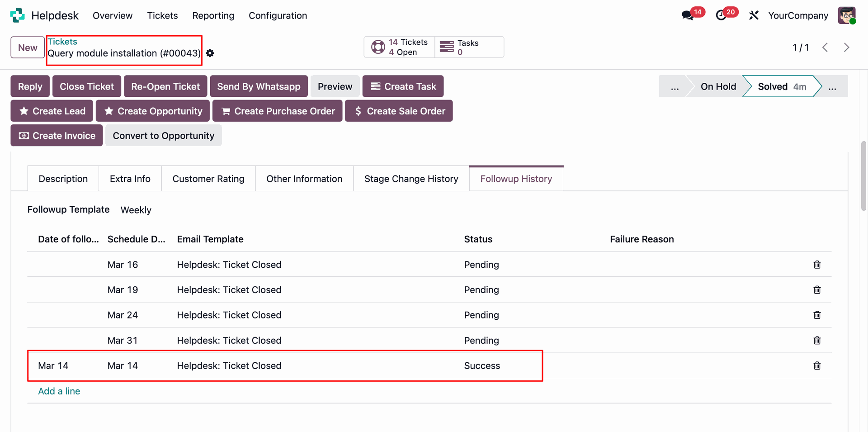Viewport: 868px width, 432px height.
Task: Go to the previous record arrow
Action: (x=825, y=47)
